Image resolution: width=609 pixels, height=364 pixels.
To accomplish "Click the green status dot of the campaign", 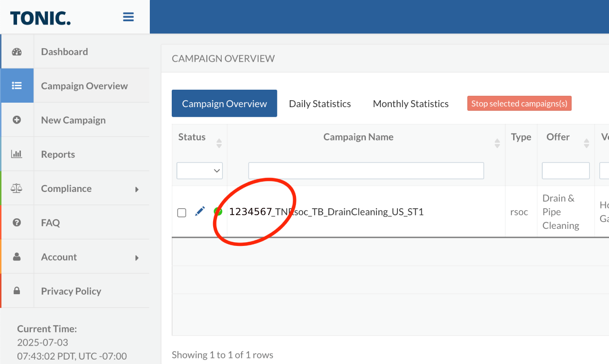I will (218, 211).
